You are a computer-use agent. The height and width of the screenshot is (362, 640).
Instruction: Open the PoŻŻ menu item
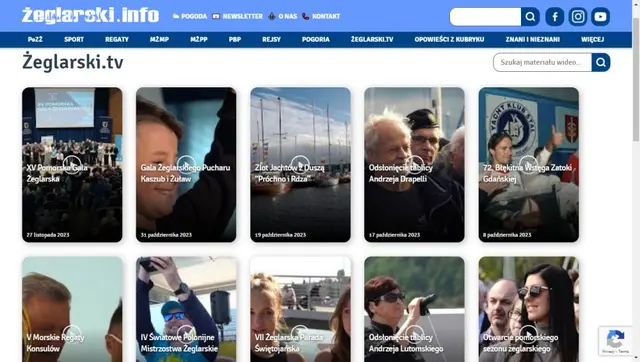point(35,40)
